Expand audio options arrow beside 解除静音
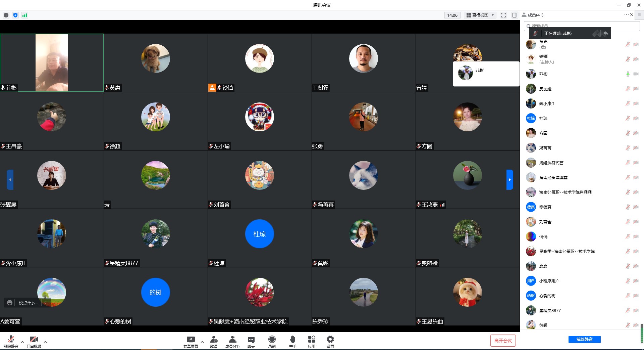 coord(22,342)
